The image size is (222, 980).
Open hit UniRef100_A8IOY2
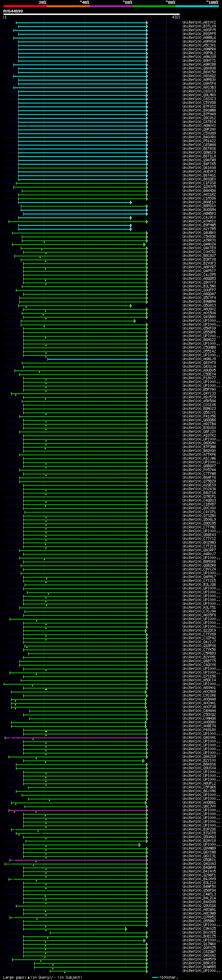click(x=199, y=23)
